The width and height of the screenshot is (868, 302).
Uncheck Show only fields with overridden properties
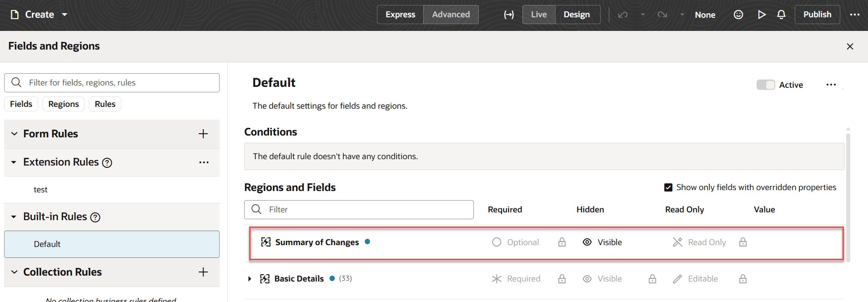click(x=668, y=187)
